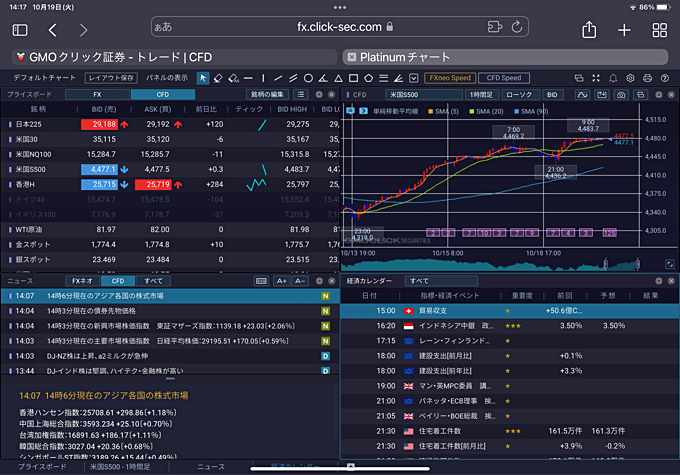The image size is (680, 475).
Task: Toggle SMA (20) indicator visibility
Action: point(486,111)
